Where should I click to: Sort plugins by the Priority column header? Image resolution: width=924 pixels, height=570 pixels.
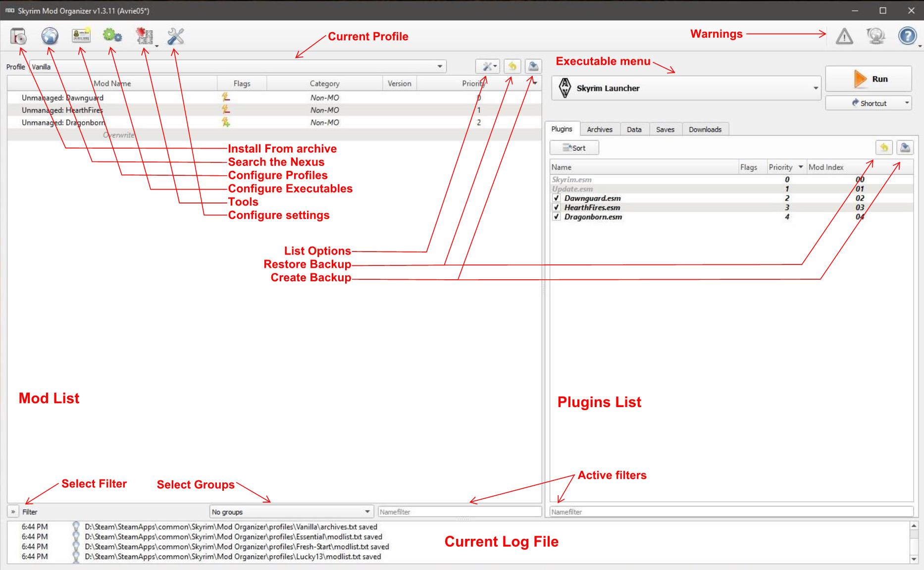point(786,167)
